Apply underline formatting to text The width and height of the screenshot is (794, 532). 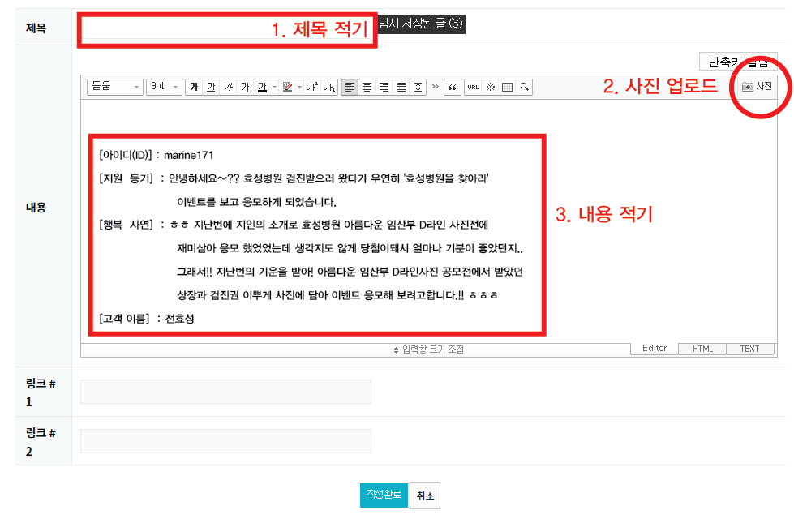click(211, 87)
